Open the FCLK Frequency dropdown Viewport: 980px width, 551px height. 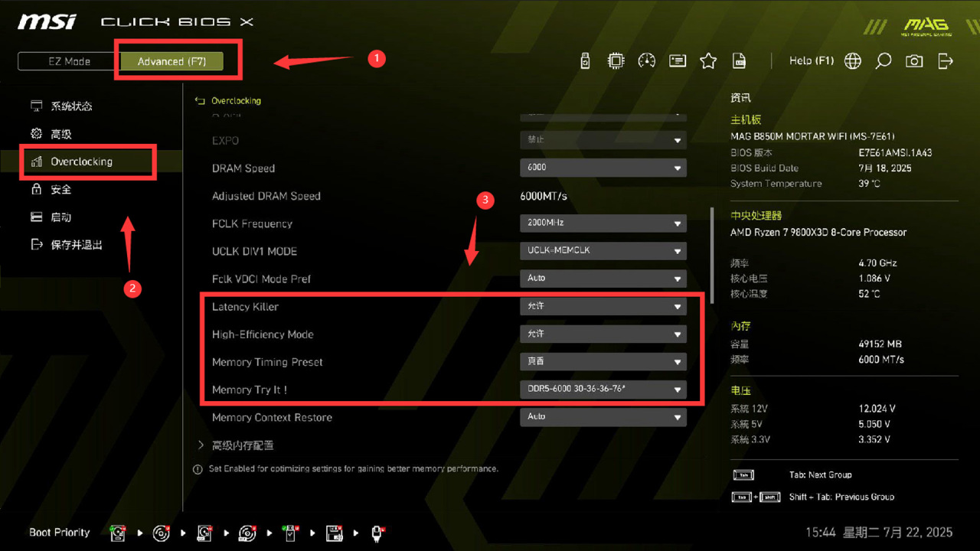point(603,223)
